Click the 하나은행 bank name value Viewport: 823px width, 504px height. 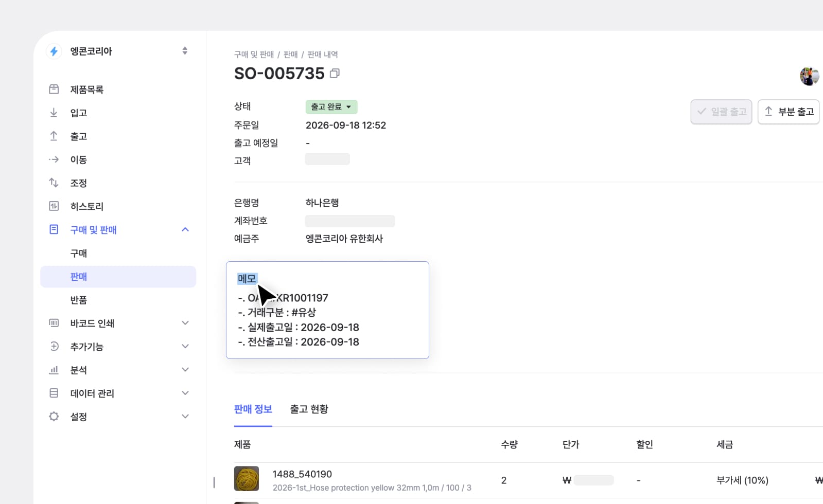[322, 203]
